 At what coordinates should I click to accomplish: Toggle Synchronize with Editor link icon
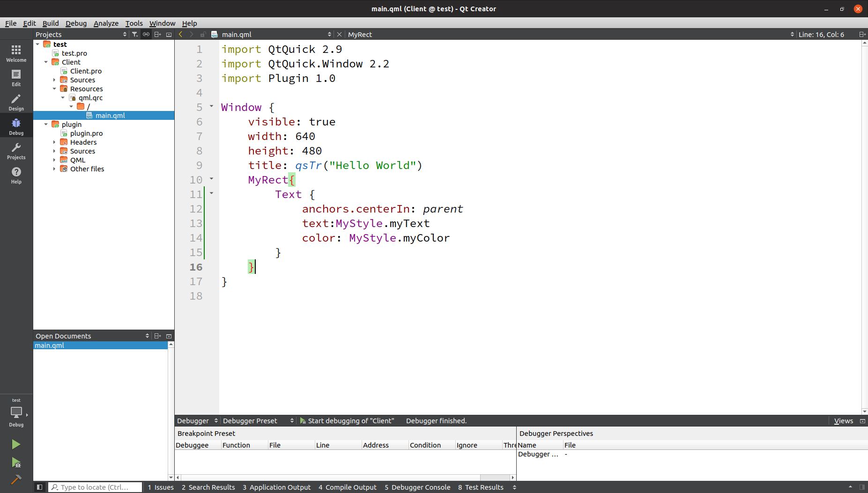point(146,34)
